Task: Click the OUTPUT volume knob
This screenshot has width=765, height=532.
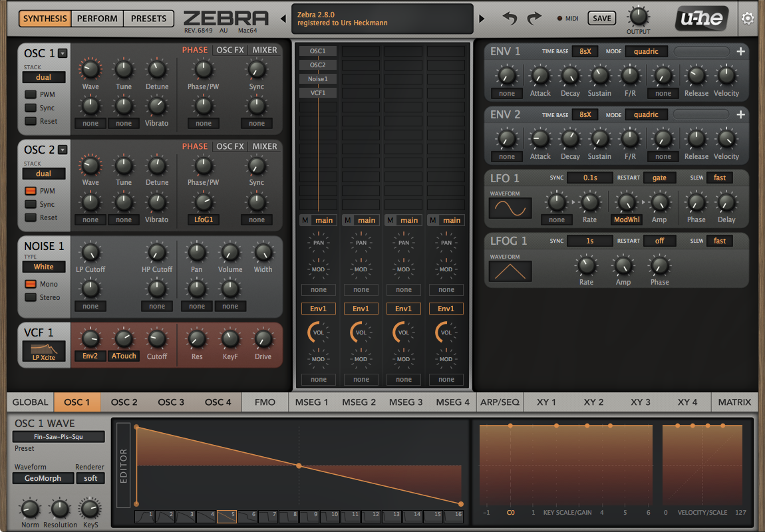Action: pyautogui.click(x=638, y=16)
